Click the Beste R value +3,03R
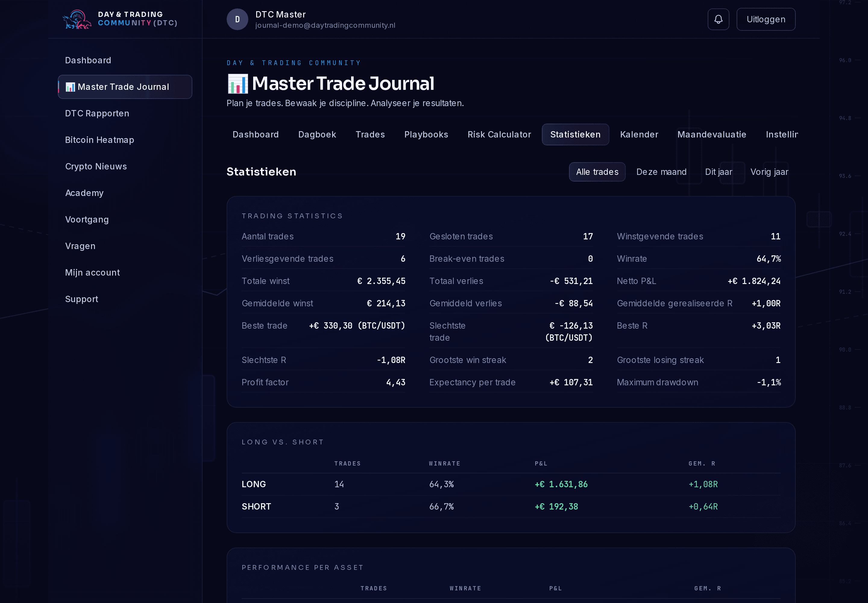Image resolution: width=868 pixels, height=603 pixels. 766,326
